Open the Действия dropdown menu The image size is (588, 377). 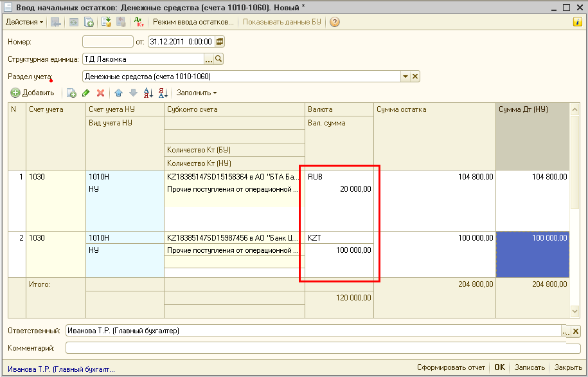click(24, 22)
